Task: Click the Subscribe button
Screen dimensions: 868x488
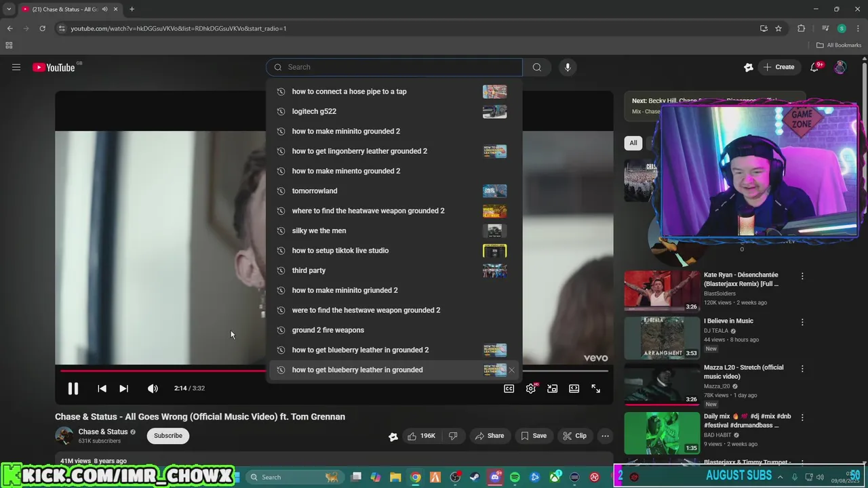Action: (x=167, y=436)
